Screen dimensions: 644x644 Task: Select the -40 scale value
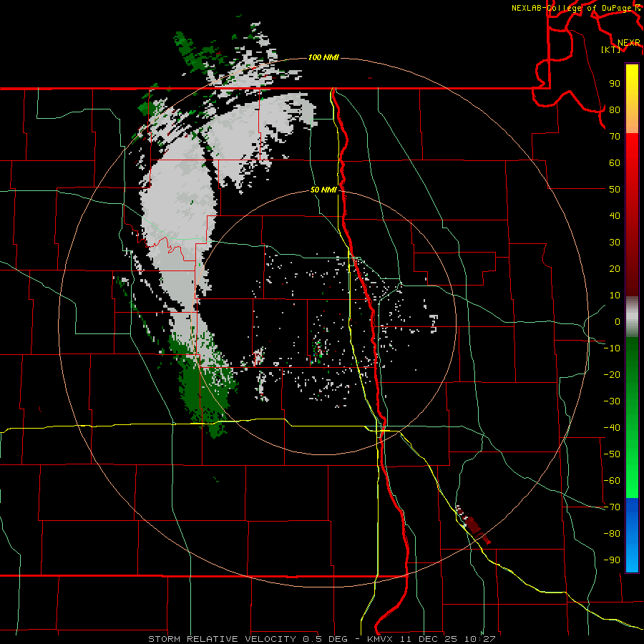pyautogui.click(x=612, y=428)
